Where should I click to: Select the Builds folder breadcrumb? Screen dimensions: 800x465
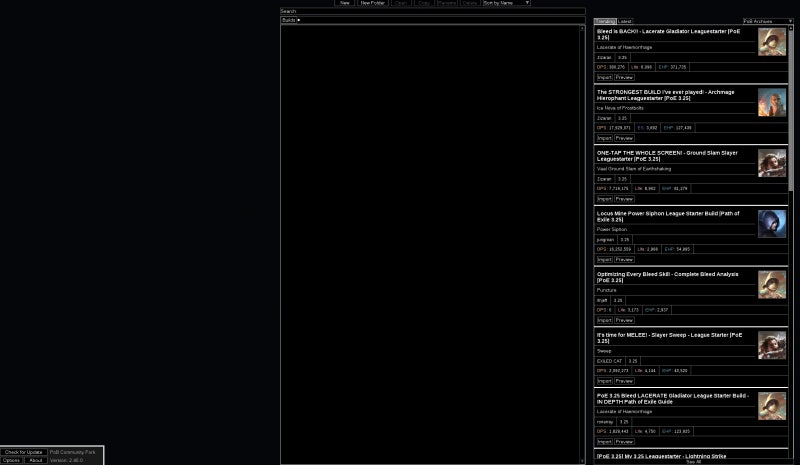click(x=289, y=20)
